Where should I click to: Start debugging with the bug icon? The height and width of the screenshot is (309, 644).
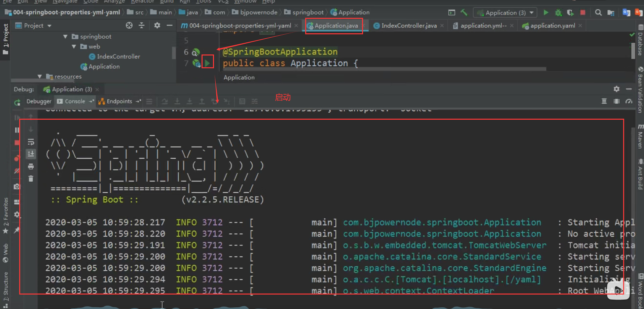(558, 13)
